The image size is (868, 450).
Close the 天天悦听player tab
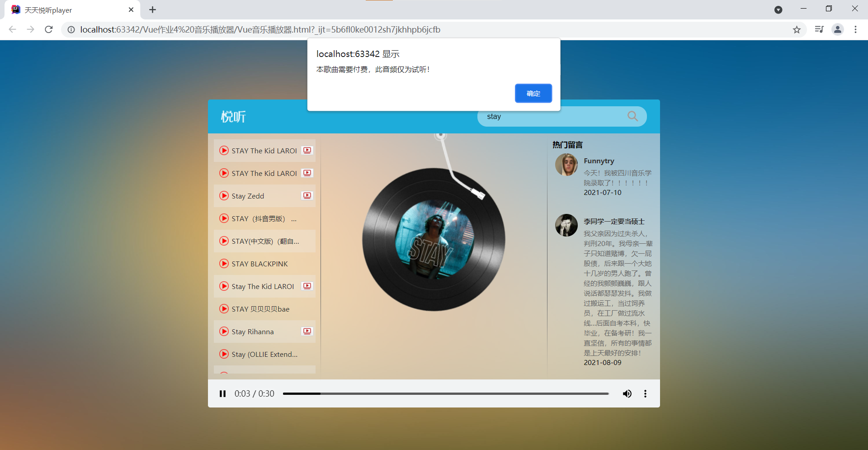point(131,9)
